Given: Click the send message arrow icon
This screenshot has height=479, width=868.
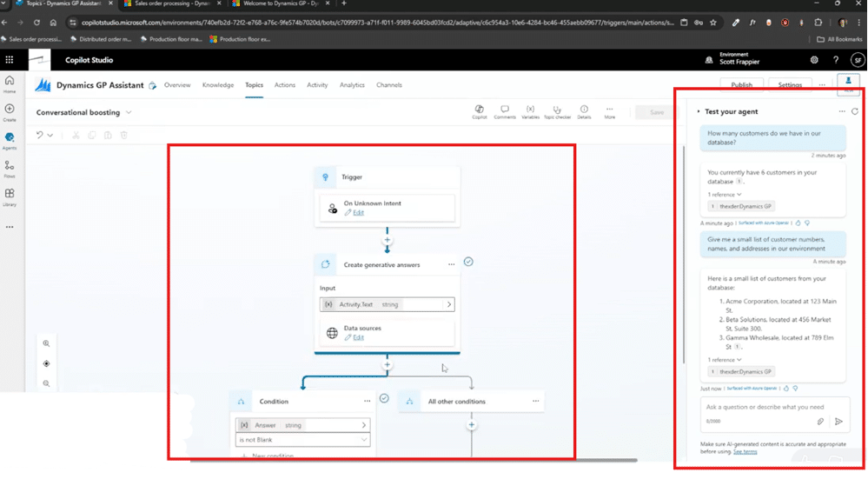Looking at the screenshot, I should pyautogui.click(x=838, y=422).
